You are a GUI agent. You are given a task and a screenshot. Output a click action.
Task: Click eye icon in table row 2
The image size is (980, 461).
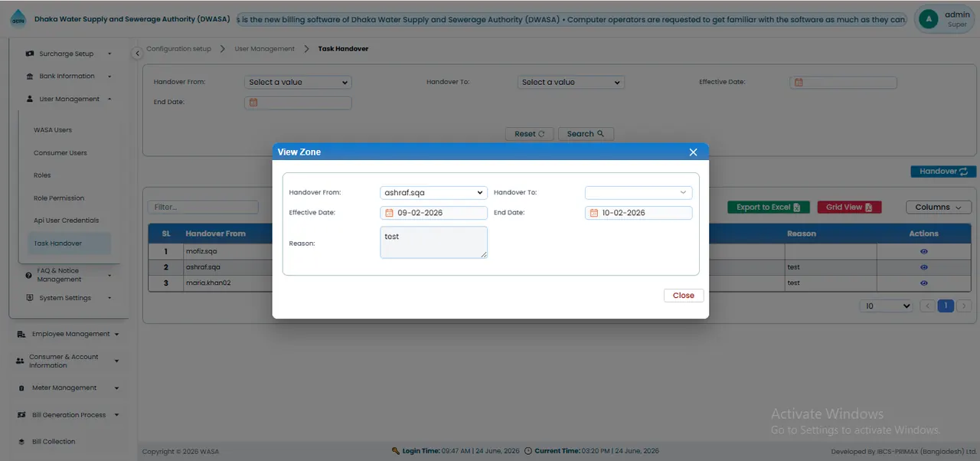click(x=924, y=267)
